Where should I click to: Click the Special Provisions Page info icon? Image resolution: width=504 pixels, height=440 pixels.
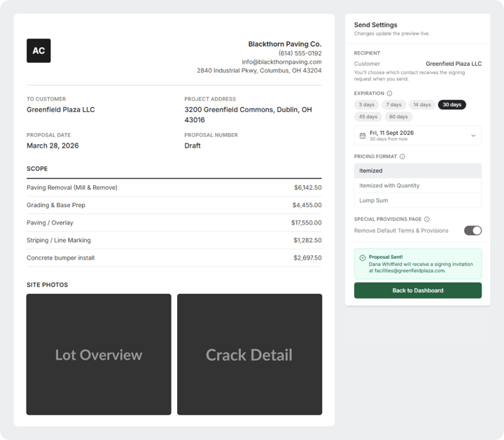[x=426, y=219]
